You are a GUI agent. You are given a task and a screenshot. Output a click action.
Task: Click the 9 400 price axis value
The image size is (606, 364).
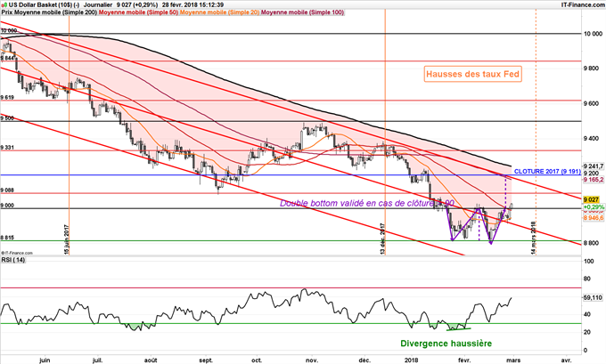(592, 139)
